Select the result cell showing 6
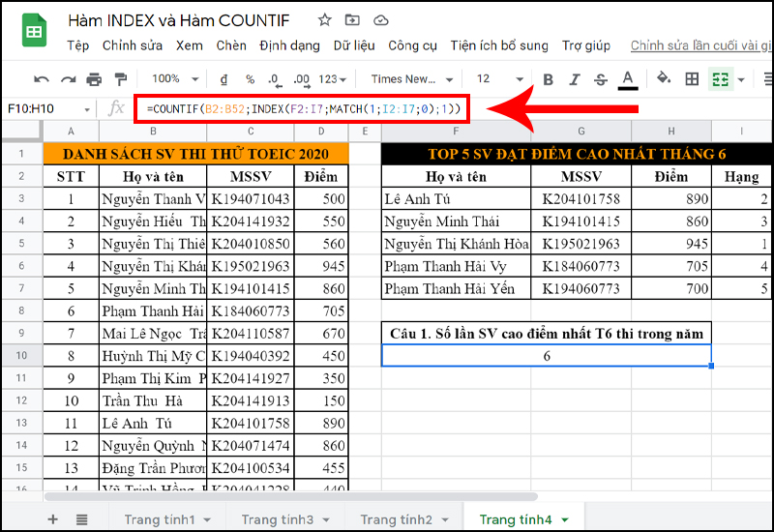774x532 pixels. (x=547, y=356)
